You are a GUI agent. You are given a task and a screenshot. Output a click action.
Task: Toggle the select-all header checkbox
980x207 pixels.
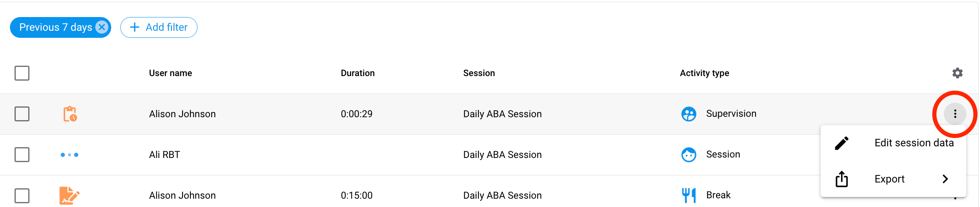tap(22, 73)
